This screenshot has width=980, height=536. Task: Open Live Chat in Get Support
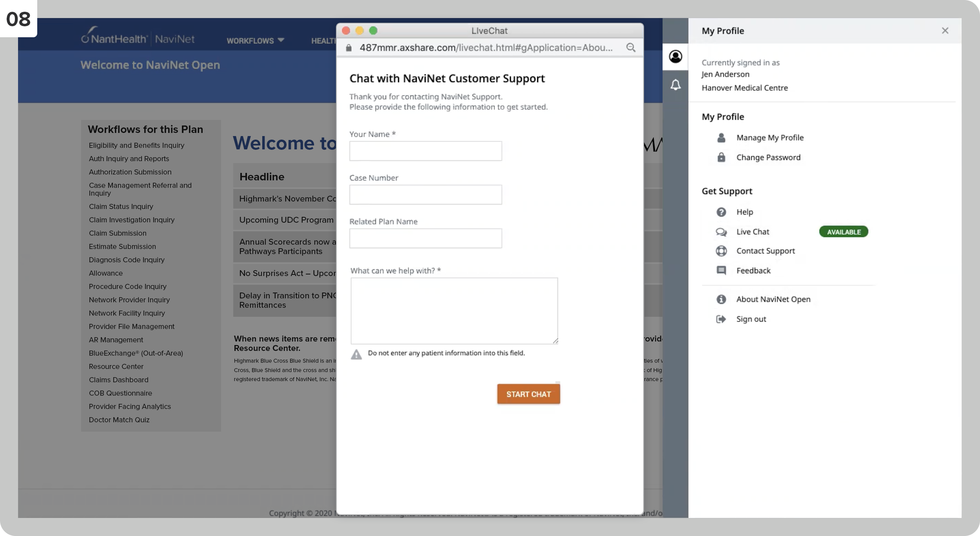[753, 232]
